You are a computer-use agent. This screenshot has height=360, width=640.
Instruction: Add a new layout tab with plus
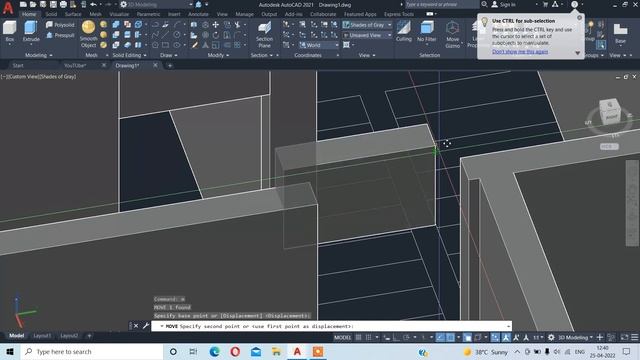click(89, 336)
